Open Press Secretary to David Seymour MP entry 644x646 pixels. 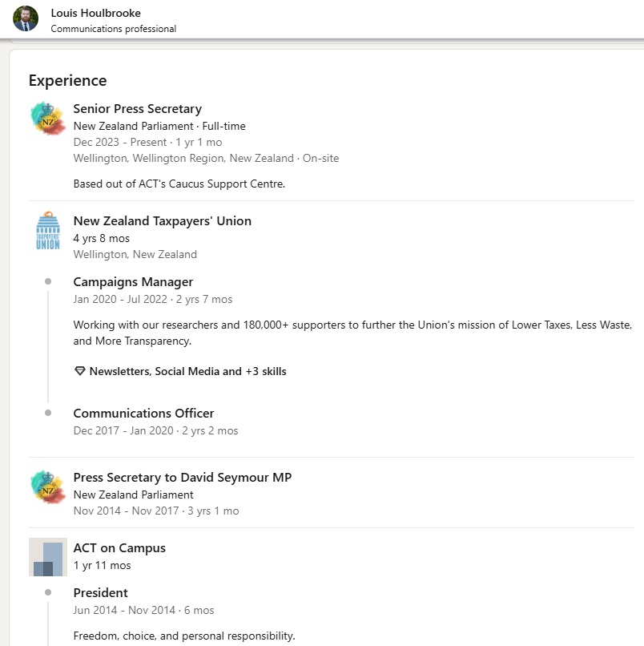tap(182, 478)
